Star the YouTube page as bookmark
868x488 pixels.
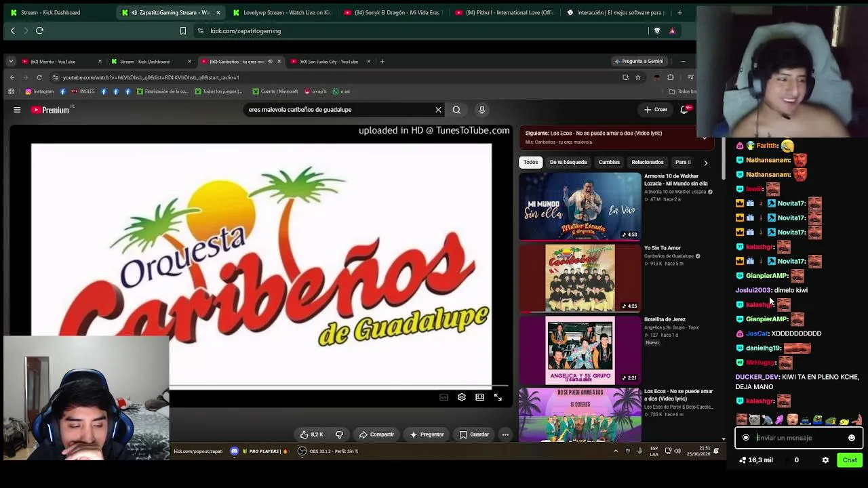tap(638, 77)
